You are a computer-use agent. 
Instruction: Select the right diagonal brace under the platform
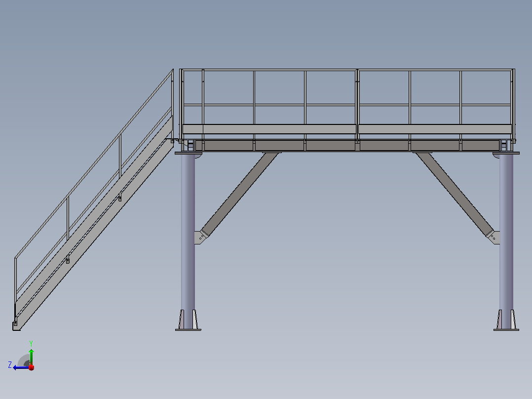coord(455,195)
